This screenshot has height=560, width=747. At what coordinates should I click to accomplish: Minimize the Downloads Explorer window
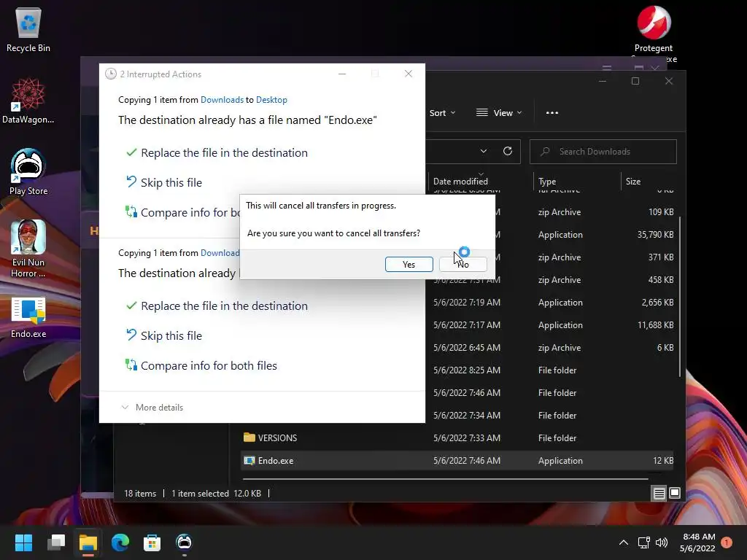(602, 81)
